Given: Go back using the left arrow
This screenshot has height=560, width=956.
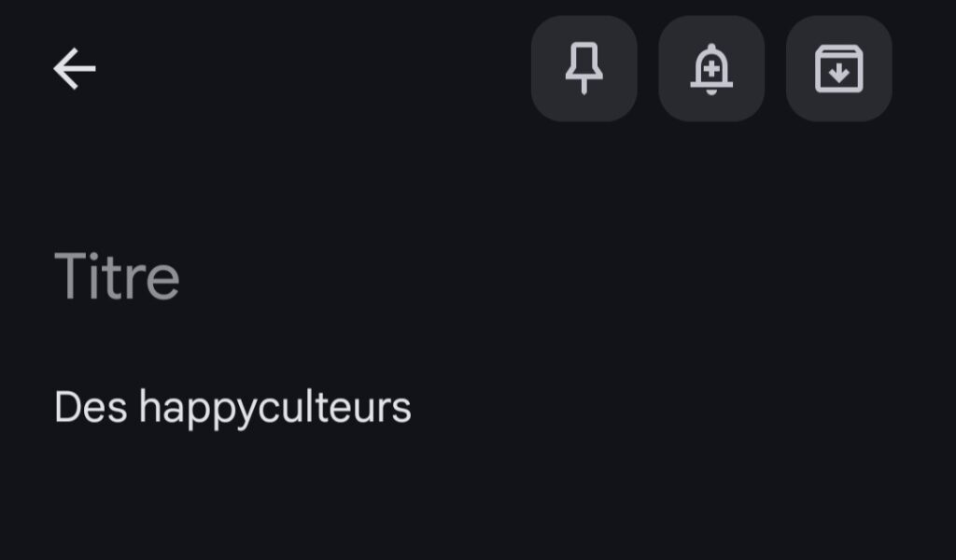Looking at the screenshot, I should [x=75, y=69].
